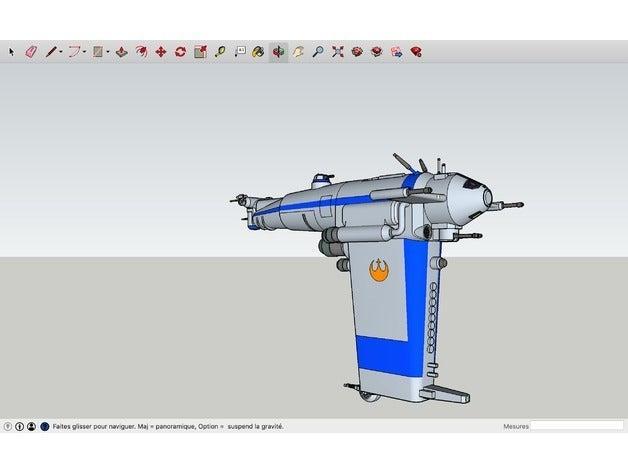
Task: Open the Shape tool dropdown arrow
Action: point(108,52)
